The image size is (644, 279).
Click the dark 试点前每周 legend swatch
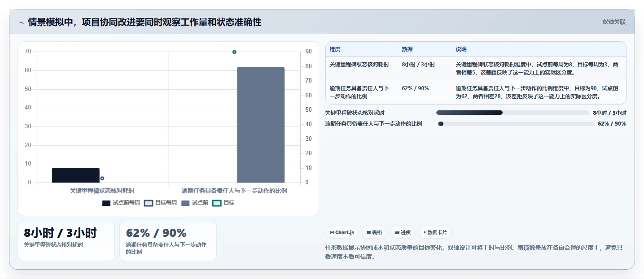106,203
